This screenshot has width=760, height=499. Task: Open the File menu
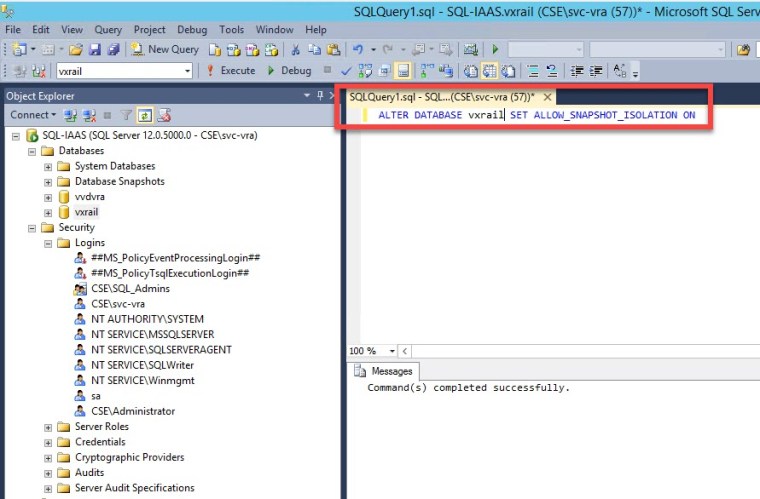click(x=13, y=30)
